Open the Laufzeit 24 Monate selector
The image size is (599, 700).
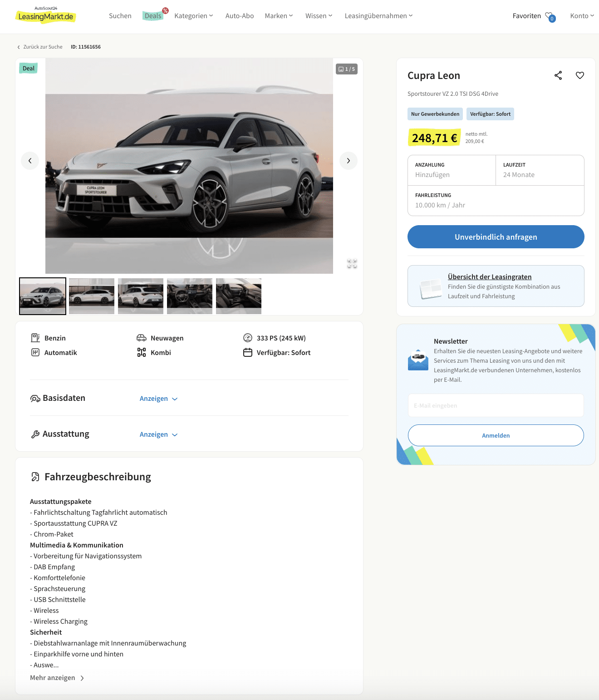pos(540,170)
